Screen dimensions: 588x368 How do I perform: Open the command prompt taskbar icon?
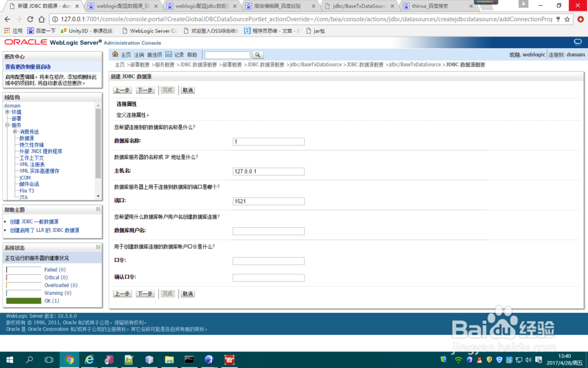pos(189,360)
